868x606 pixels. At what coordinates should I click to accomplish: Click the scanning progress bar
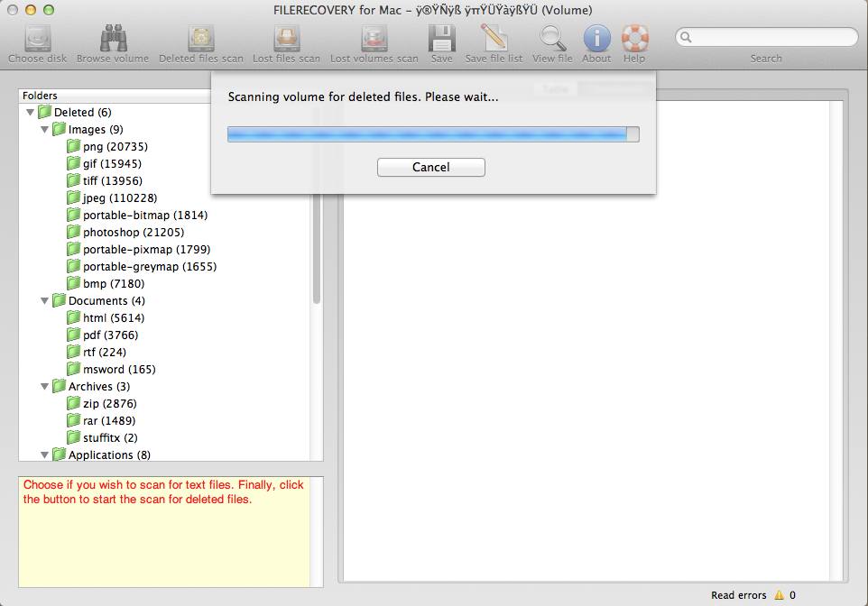click(433, 134)
